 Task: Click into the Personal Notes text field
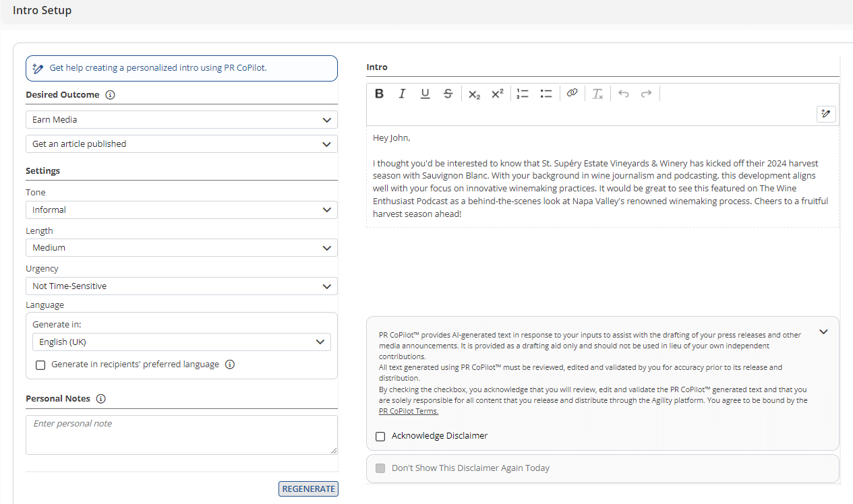pyautogui.click(x=181, y=435)
